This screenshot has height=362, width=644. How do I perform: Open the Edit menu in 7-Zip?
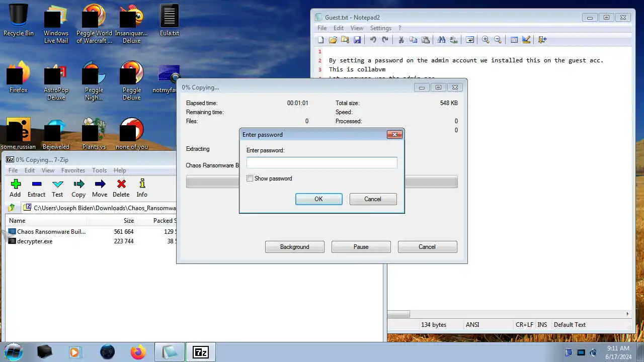coord(30,170)
